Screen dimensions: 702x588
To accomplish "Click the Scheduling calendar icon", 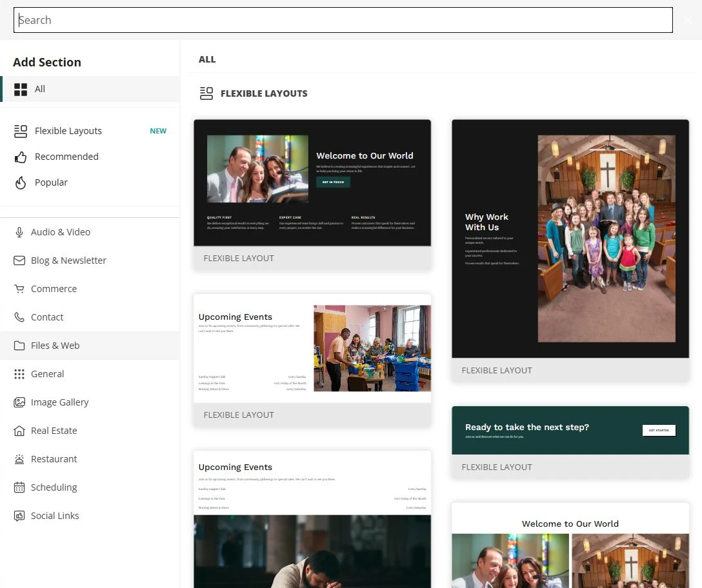I will [x=19, y=487].
